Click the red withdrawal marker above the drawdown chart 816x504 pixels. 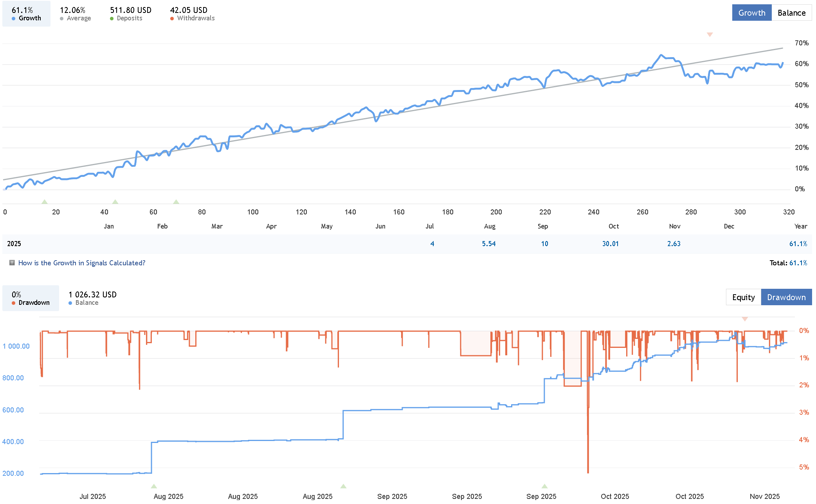coord(745,319)
